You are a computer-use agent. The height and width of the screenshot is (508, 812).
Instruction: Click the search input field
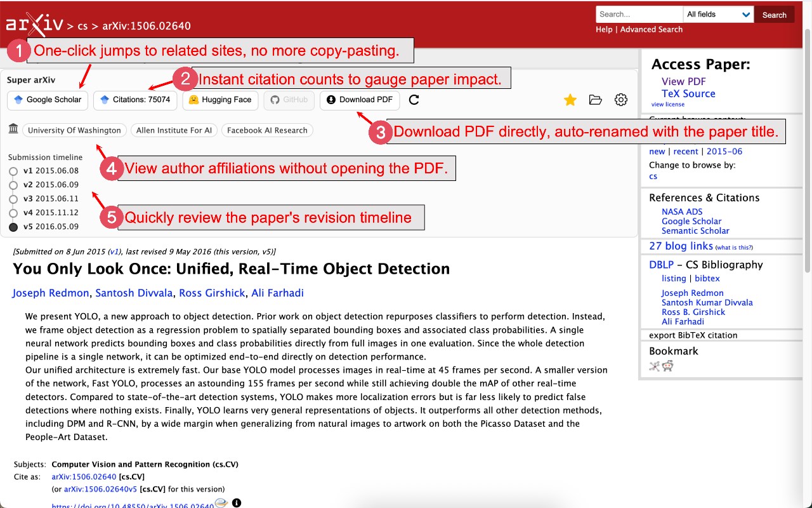(639, 15)
